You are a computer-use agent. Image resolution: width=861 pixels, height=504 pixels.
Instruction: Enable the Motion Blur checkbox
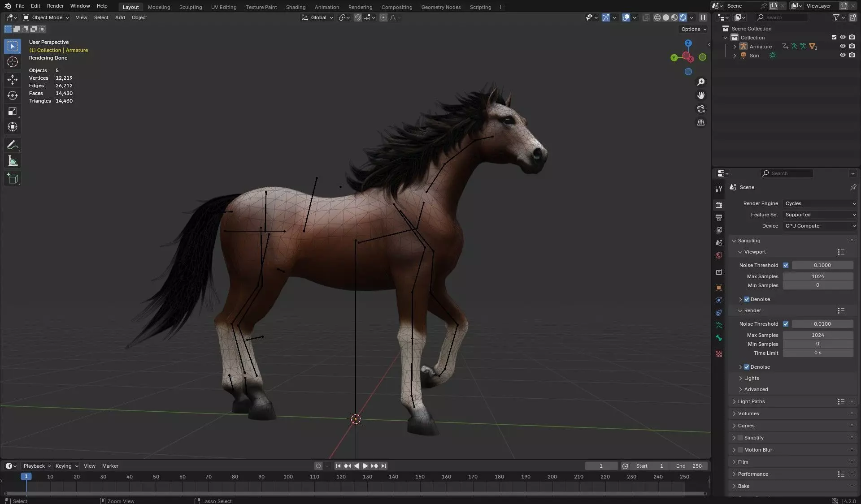coord(740,450)
